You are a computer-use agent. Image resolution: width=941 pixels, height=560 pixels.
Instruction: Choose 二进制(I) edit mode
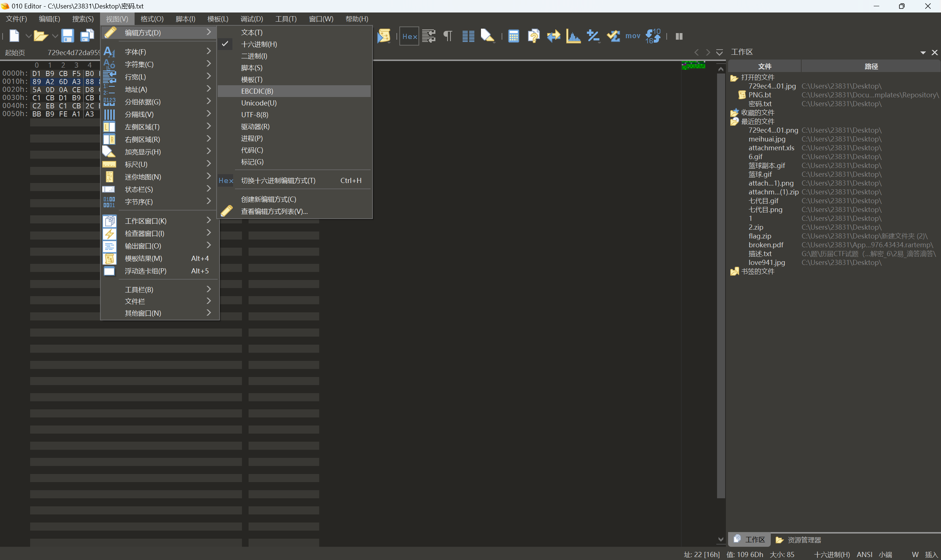click(x=295, y=56)
